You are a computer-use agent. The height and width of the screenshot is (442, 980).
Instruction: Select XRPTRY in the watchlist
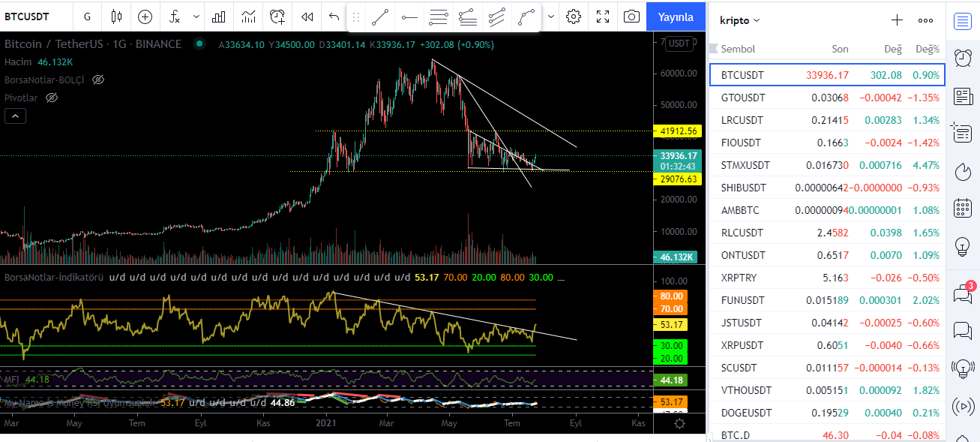coord(827,278)
